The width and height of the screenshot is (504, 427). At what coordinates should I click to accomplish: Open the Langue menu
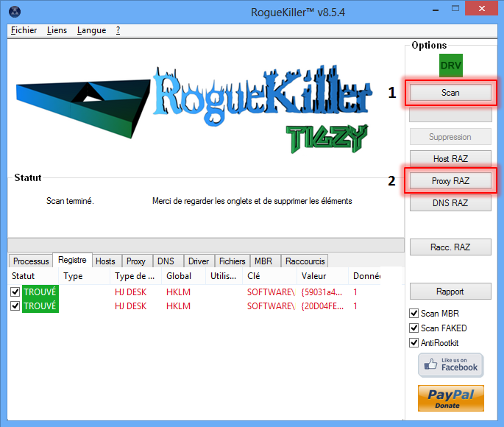(92, 30)
